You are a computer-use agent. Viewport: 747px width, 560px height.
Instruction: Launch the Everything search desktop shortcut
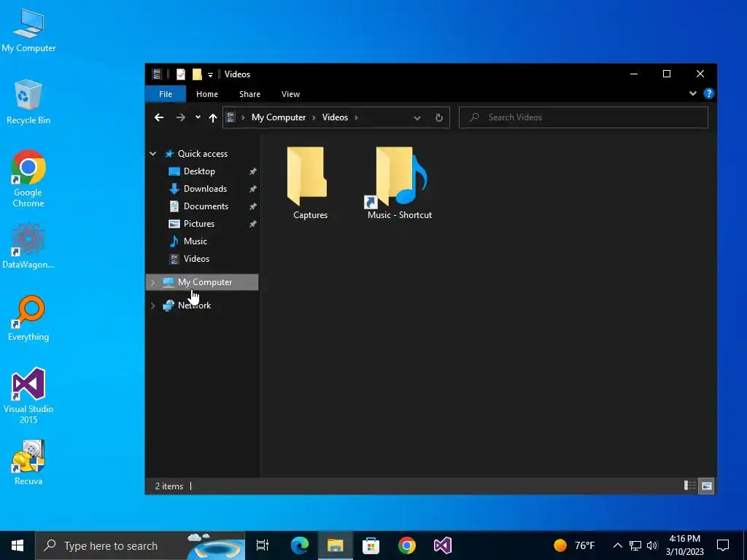(x=28, y=318)
